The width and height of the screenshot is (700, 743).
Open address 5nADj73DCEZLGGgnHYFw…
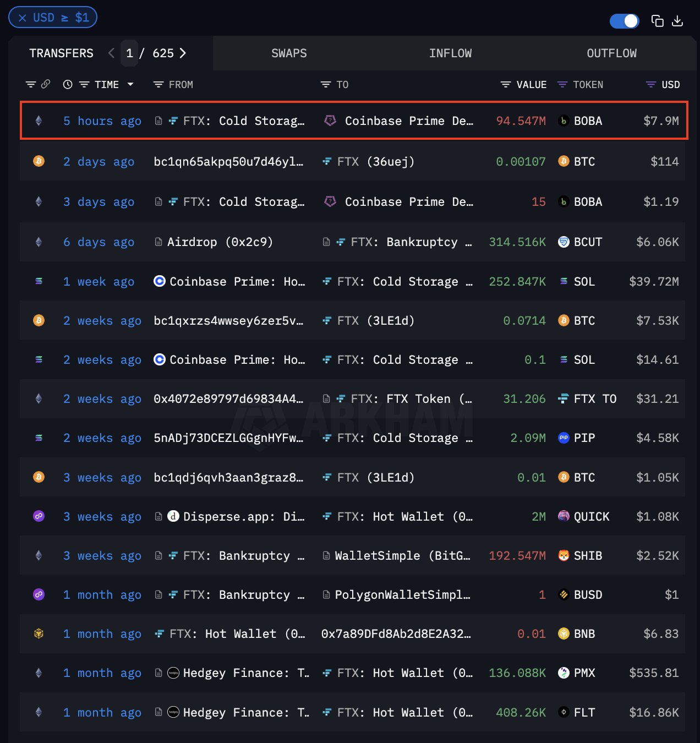[x=228, y=438]
